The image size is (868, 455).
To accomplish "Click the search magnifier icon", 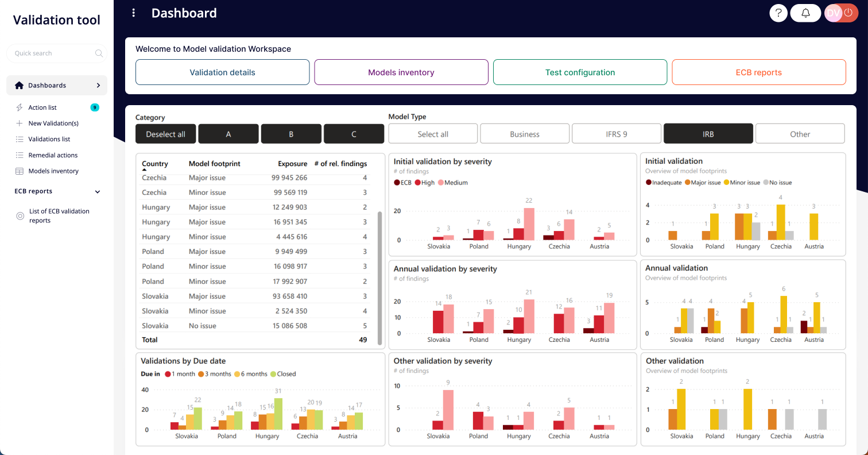I will click(x=99, y=53).
